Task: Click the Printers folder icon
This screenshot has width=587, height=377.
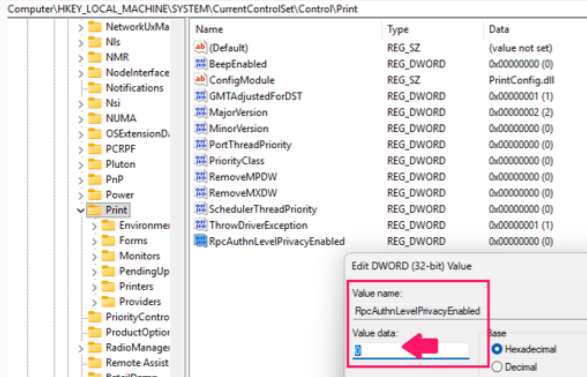Action: point(108,286)
